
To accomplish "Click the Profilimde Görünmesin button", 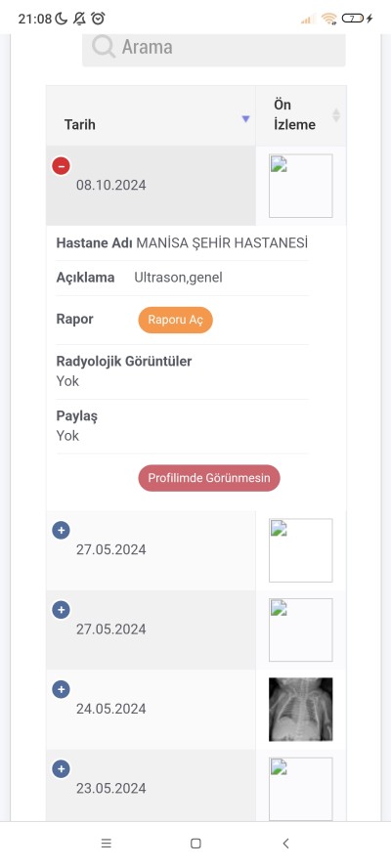I will [x=209, y=478].
